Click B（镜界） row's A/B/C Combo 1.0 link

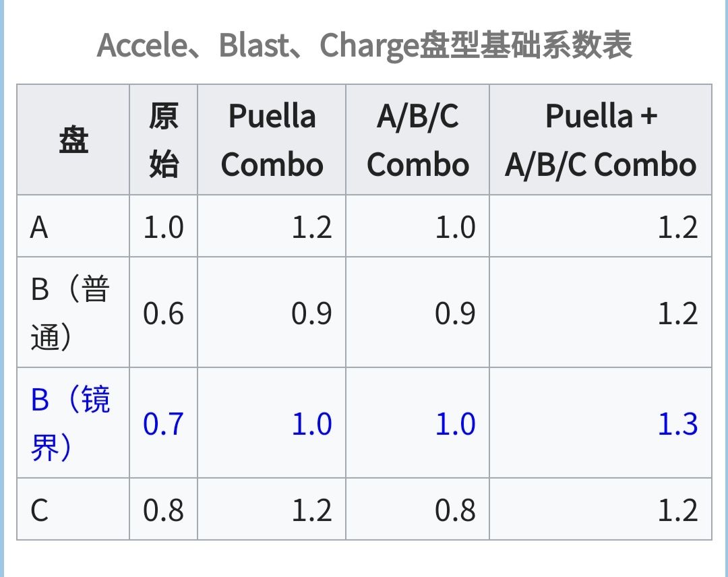[455, 424]
